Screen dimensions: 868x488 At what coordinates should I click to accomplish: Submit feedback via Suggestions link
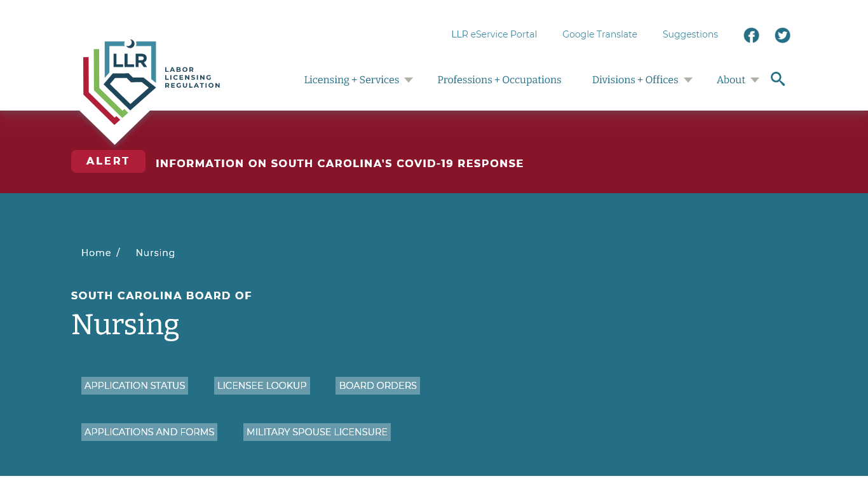(690, 34)
